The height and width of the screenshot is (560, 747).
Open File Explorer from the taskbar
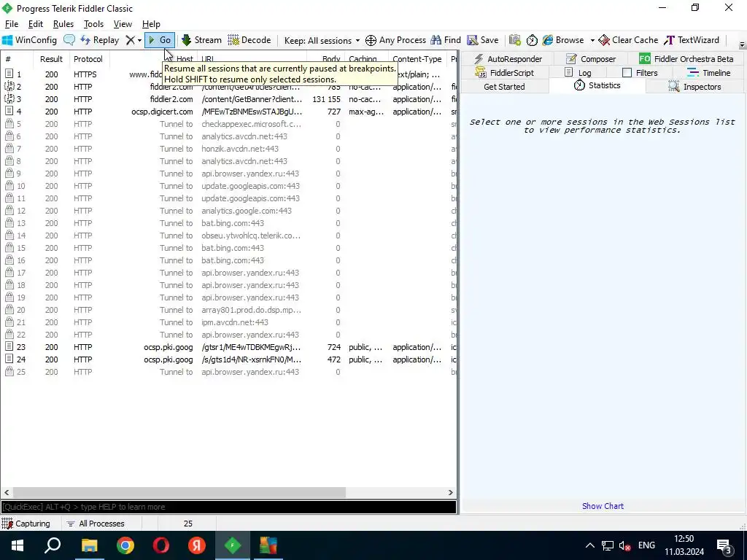pyautogui.click(x=89, y=545)
